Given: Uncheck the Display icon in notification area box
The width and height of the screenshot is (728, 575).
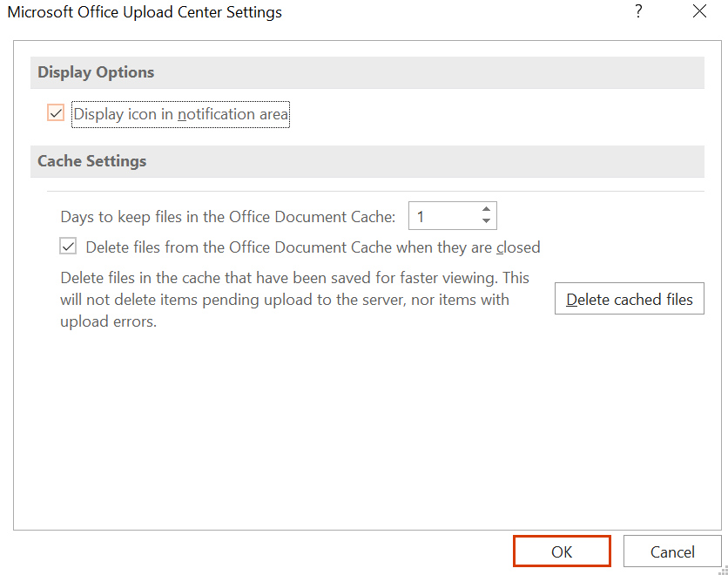Looking at the screenshot, I should (56, 113).
